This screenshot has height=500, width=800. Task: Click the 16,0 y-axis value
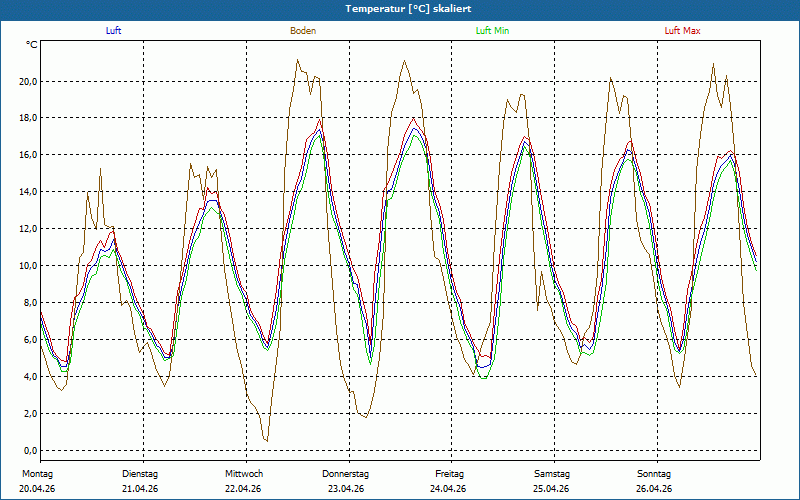(x=28, y=155)
